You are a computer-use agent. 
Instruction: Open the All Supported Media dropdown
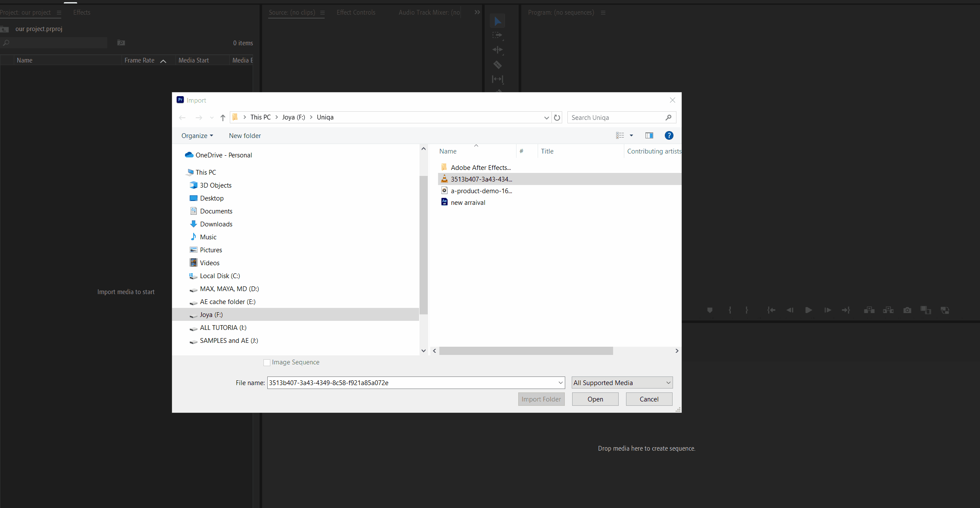coord(622,383)
